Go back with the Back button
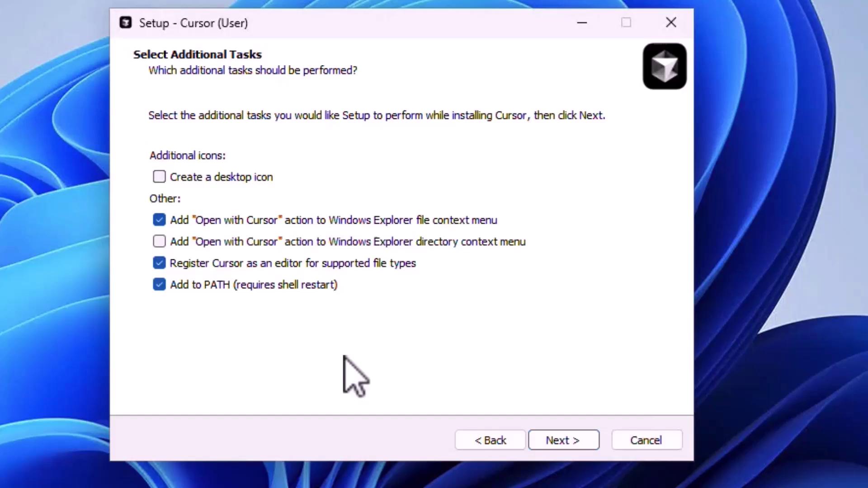 [490, 440]
